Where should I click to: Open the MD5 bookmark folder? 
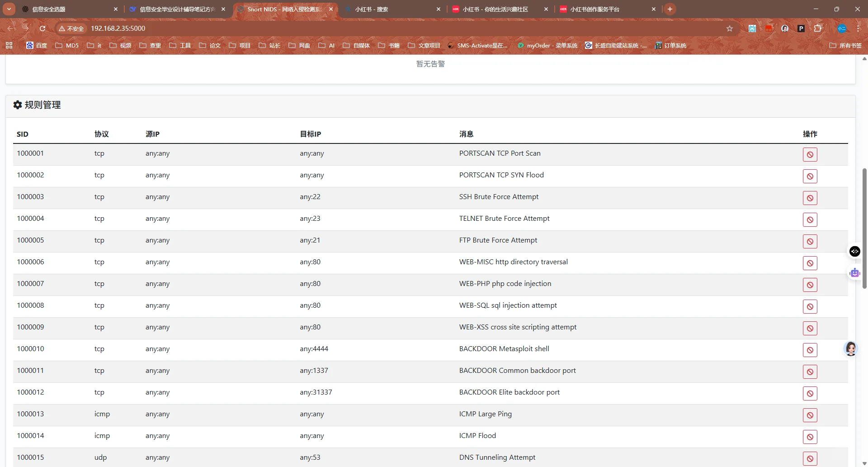tap(67, 45)
